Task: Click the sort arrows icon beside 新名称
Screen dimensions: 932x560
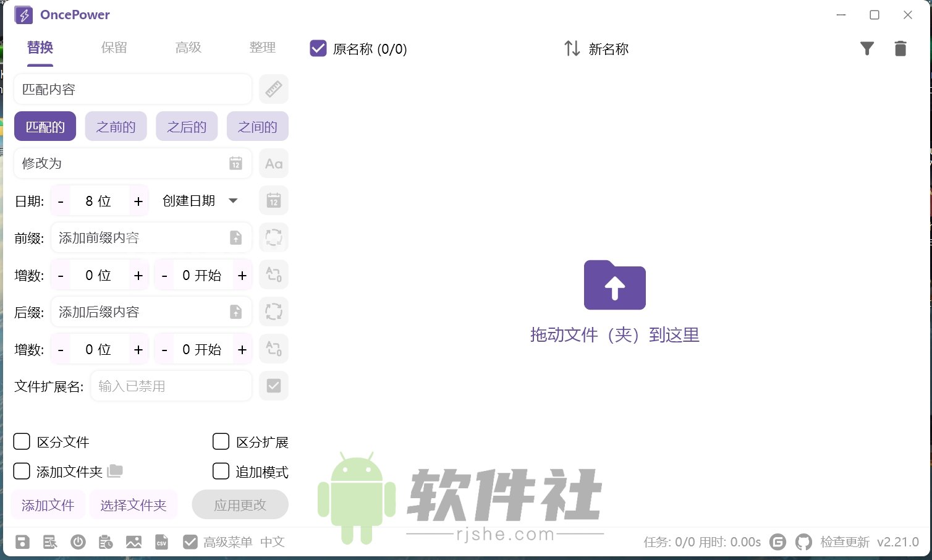Action: pyautogui.click(x=572, y=48)
